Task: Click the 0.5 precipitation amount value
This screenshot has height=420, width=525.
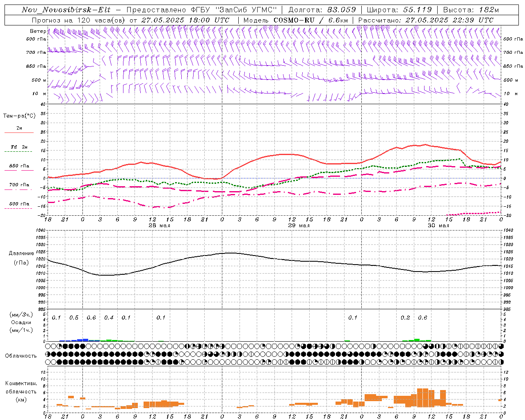Action: 74,318
